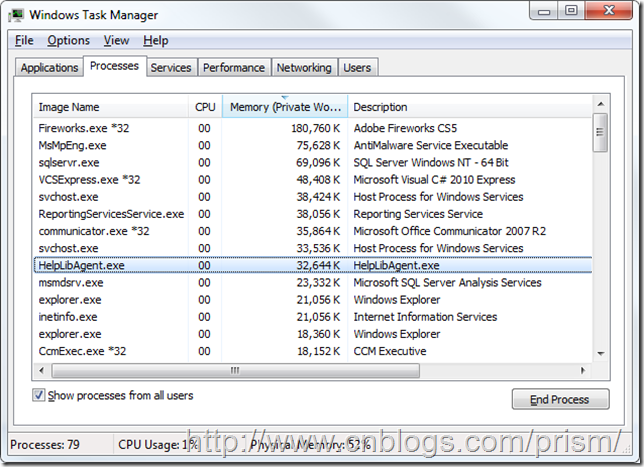Sort by the Description column header
The width and height of the screenshot is (644, 467).
point(470,107)
